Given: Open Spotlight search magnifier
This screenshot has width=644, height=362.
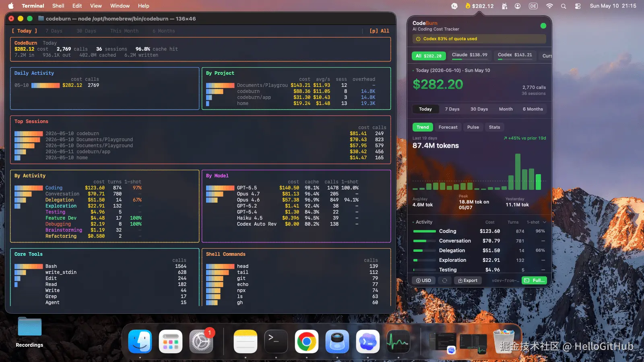Looking at the screenshot, I should [x=563, y=6].
